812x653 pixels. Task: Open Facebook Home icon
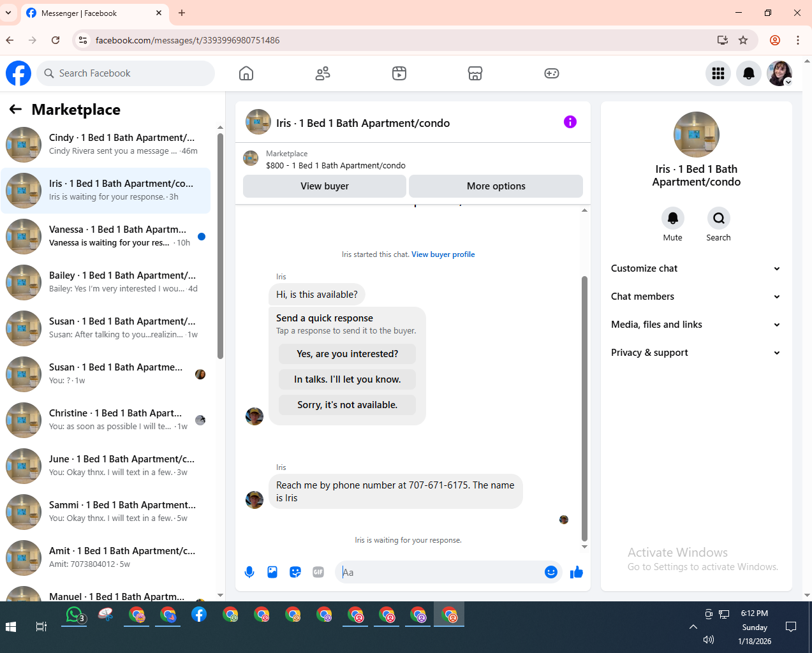point(246,73)
